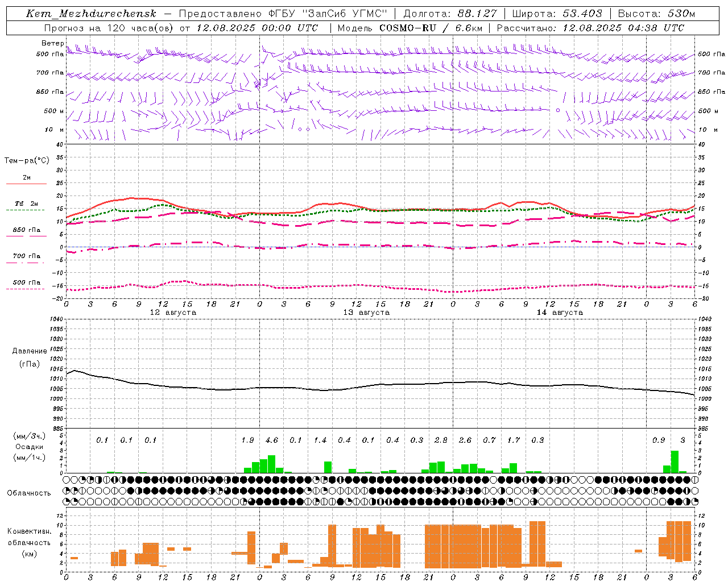Click the 1.4 precipitation total value
Screen dimensions: 728x582
tap(320, 440)
